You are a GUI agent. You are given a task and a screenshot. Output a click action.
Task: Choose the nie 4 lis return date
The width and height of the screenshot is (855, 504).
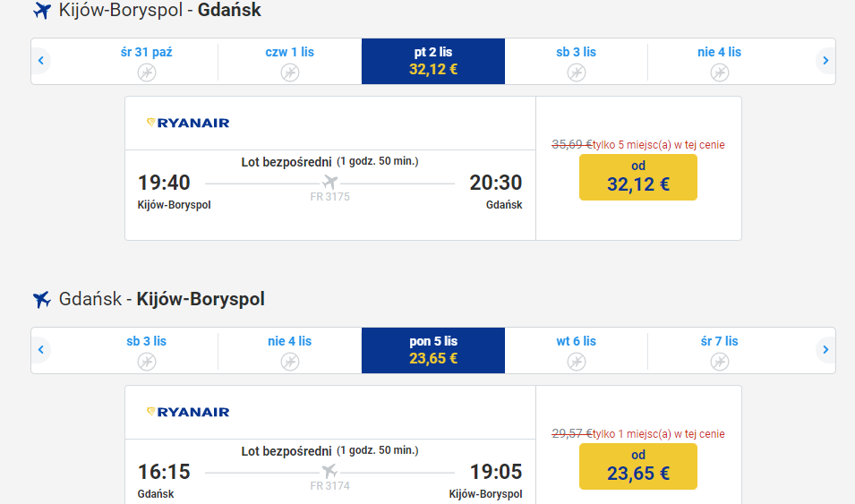[x=289, y=350]
